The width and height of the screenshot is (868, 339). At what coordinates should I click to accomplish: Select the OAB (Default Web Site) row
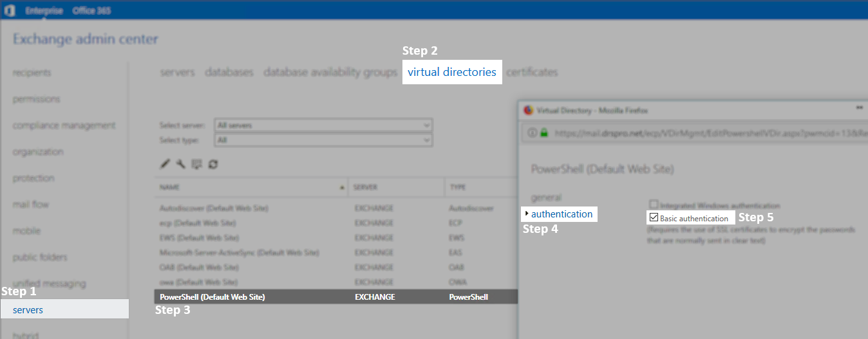click(335, 267)
